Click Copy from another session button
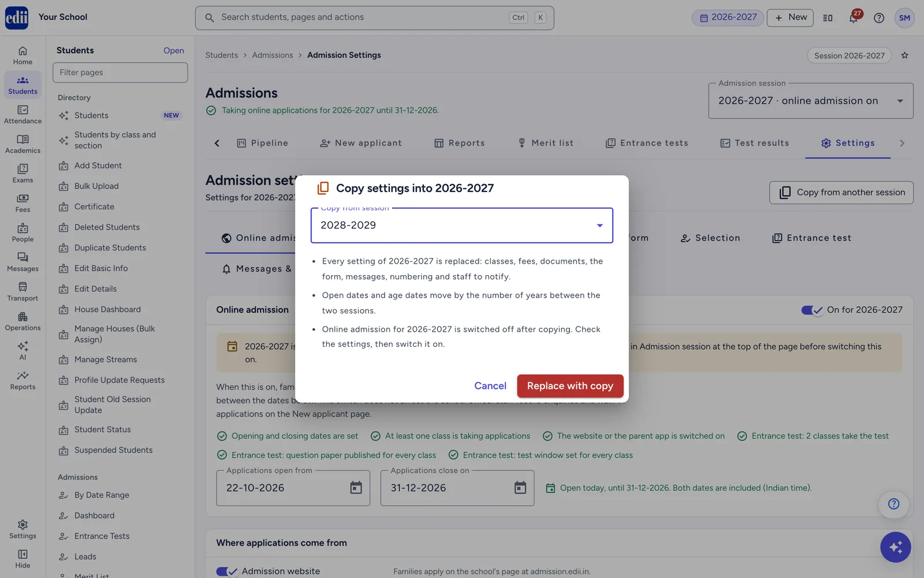 pos(841,192)
